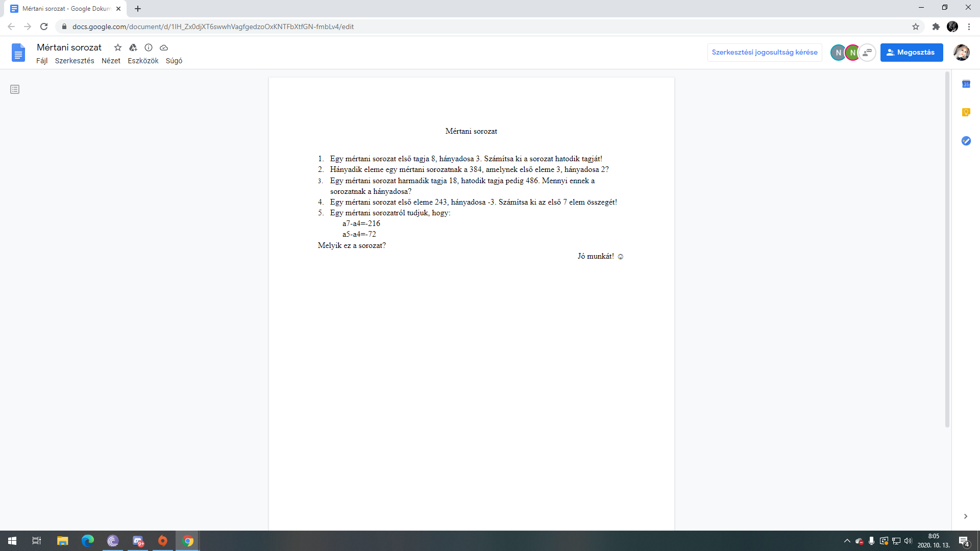Open Google Calendar side panel
The width and height of the screenshot is (980, 551).
pos(966,84)
